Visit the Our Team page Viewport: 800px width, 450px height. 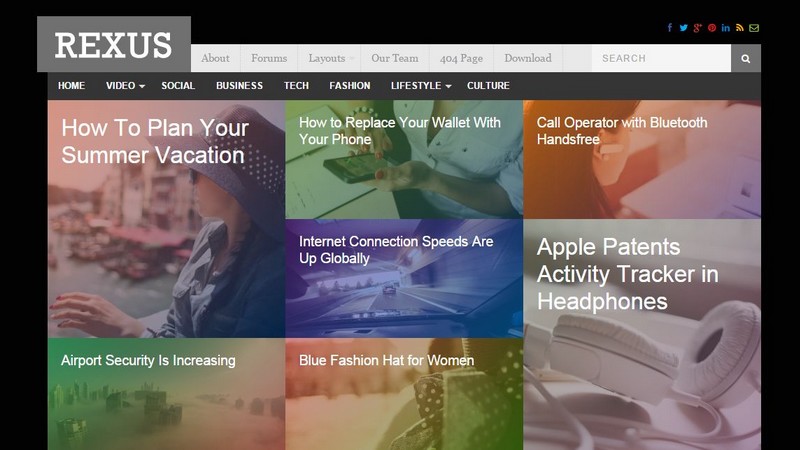395,58
